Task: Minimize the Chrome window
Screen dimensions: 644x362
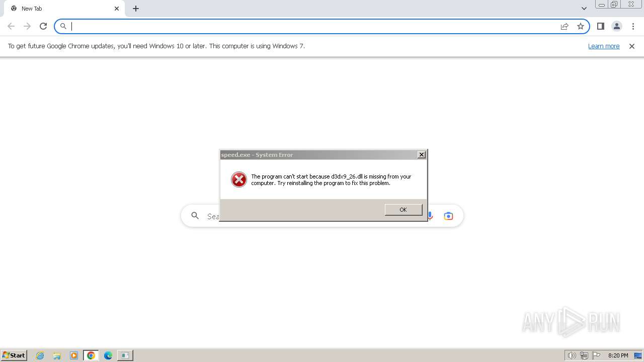Action: point(602,5)
